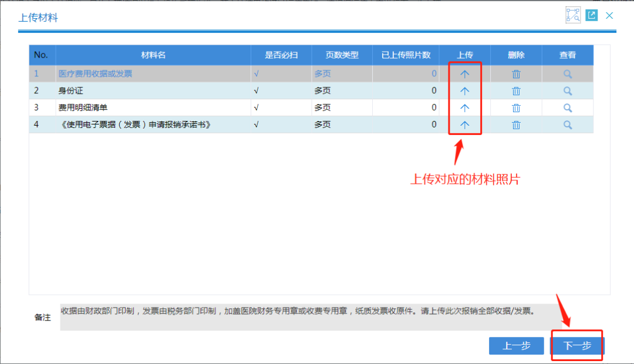Preview the 承诺书 uploaded pages
The height and width of the screenshot is (364, 634).
(566, 124)
